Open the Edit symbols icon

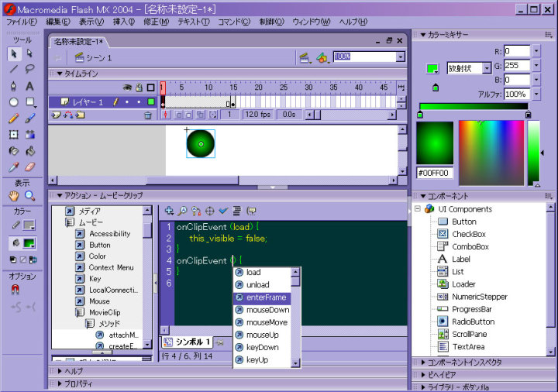[322, 57]
